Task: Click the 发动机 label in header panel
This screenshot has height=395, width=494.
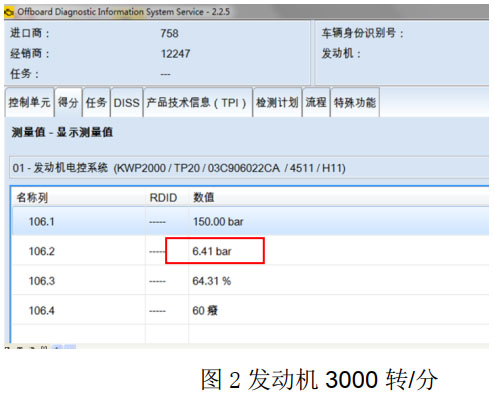Action: click(341, 53)
